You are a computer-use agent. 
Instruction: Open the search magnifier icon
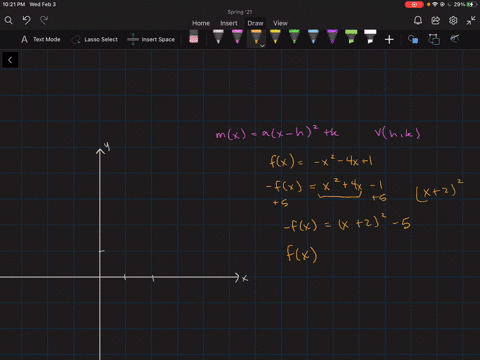pos(9,21)
